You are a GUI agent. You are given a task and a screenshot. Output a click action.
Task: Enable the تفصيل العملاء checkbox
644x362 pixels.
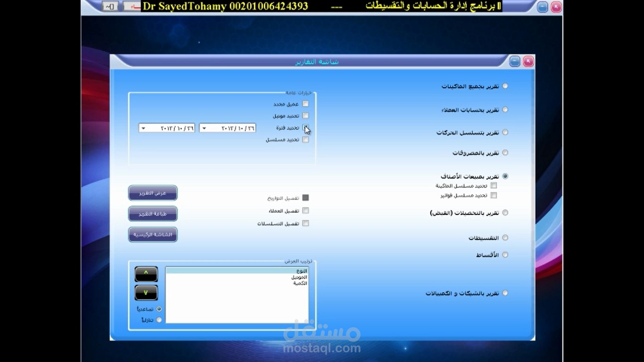tap(305, 211)
